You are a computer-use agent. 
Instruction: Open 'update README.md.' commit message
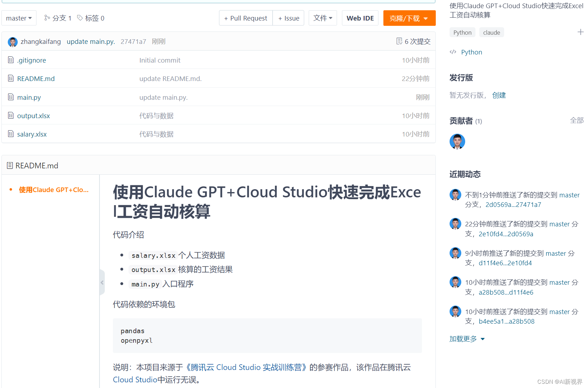[170, 79]
